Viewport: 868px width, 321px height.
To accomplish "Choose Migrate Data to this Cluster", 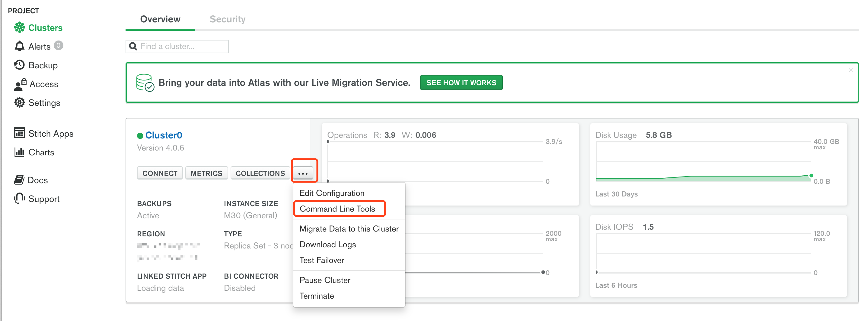I will click(x=349, y=229).
